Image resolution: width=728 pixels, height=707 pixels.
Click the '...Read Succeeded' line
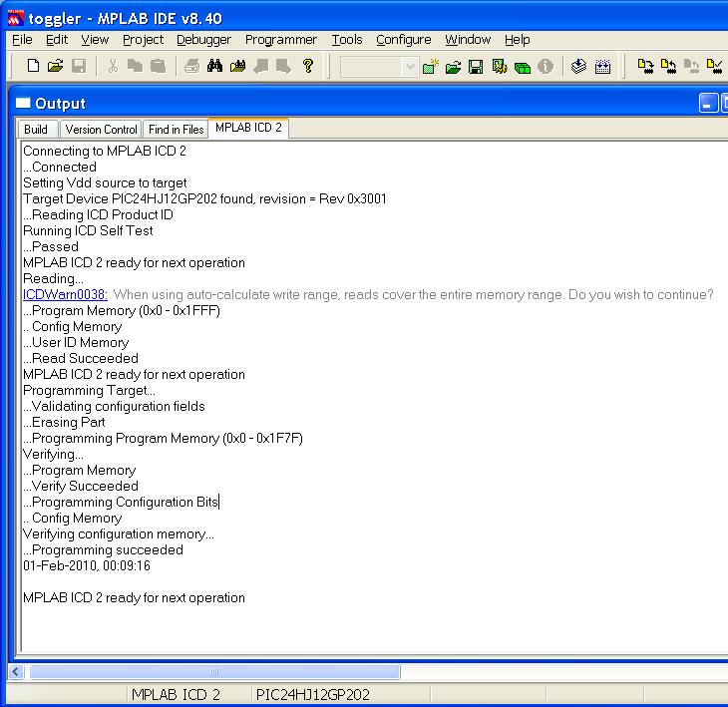pos(81,358)
